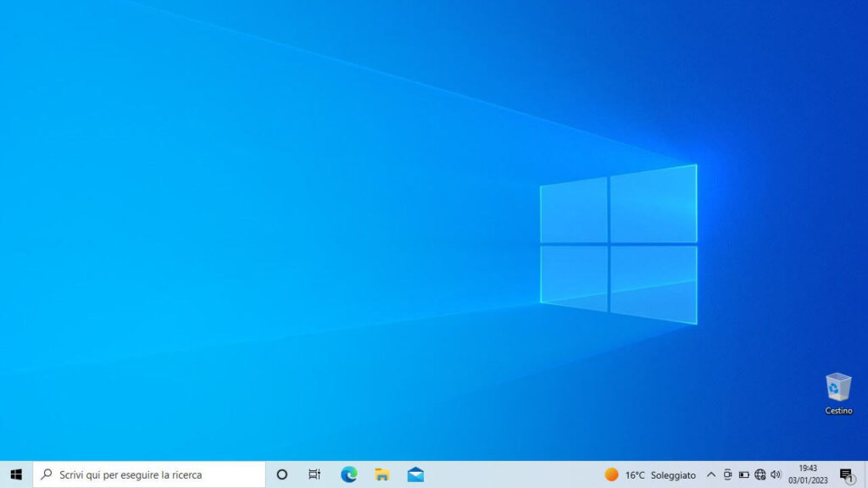Viewport: 868px width, 488px height.
Task: Click the Meet Now tray icon
Action: 728,474
